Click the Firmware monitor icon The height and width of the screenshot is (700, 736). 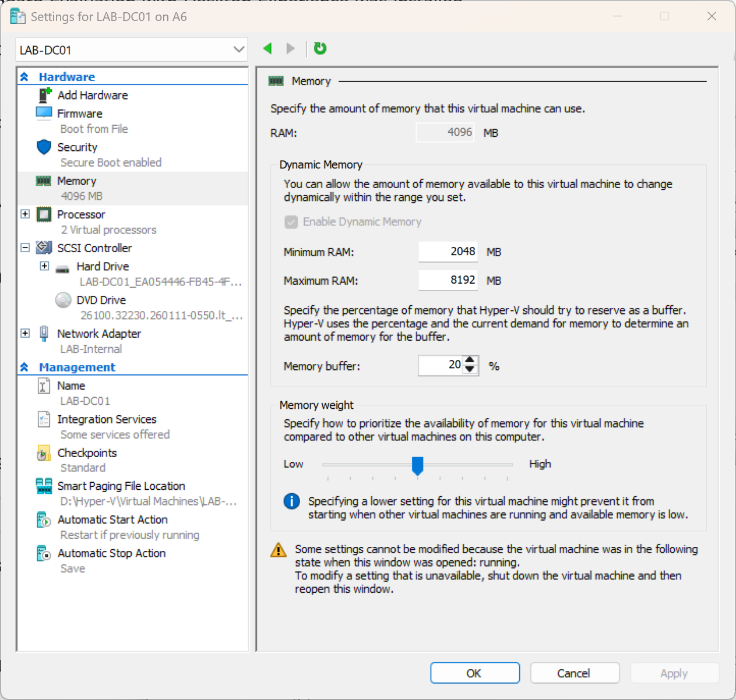click(44, 113)
